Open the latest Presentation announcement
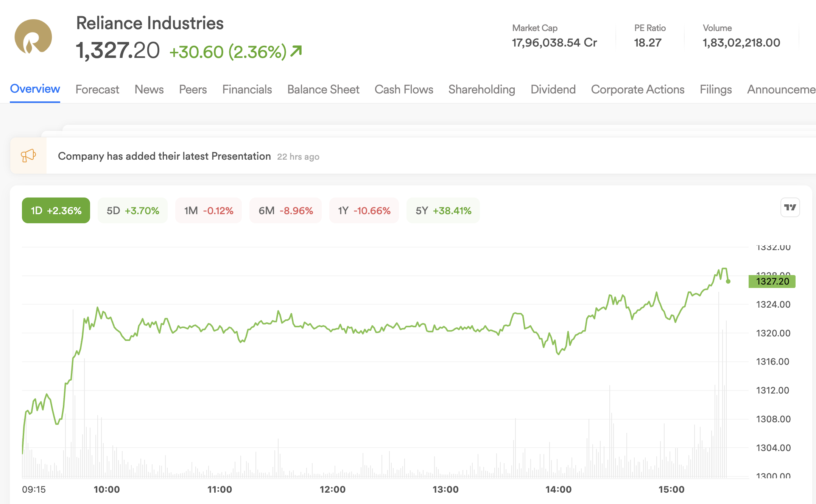The height and width of the screenshot is (504, 816). click(164, 156)
